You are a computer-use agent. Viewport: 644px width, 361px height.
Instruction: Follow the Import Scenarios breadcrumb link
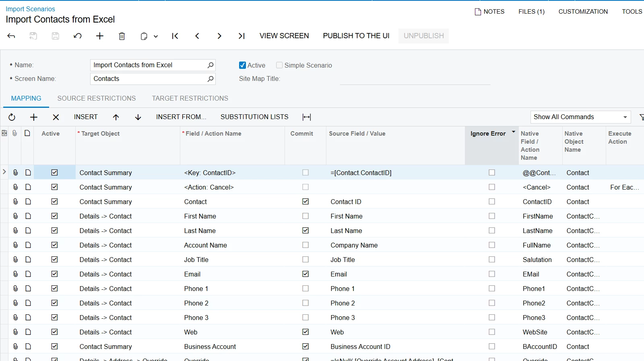pos(30,9)
